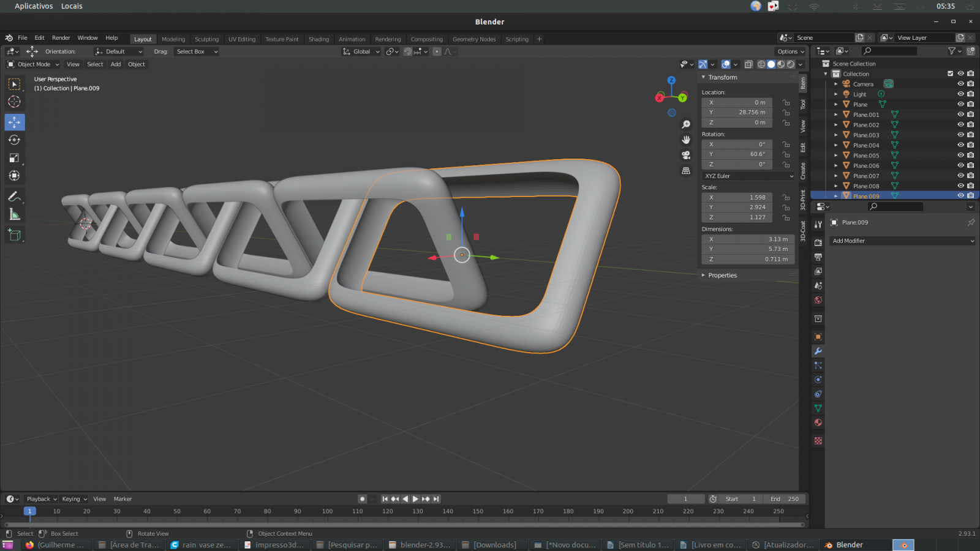Toggle visibility of Plane.004
This screenshot has width=980, height=551.
pos(960,145)
